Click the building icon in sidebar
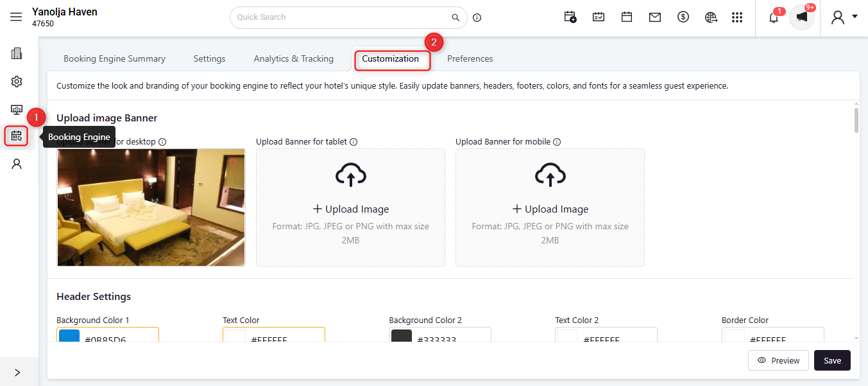868x386 pixels. pos(17,53)
